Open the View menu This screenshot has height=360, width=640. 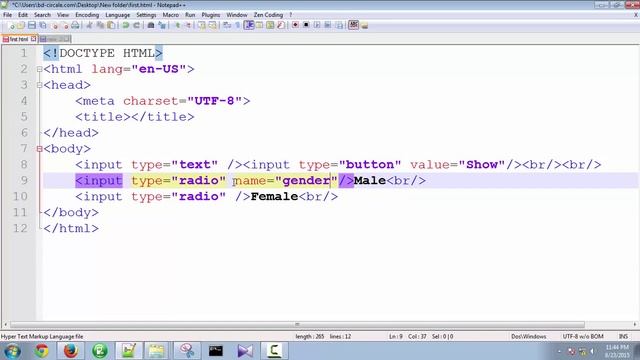point(63,15)
